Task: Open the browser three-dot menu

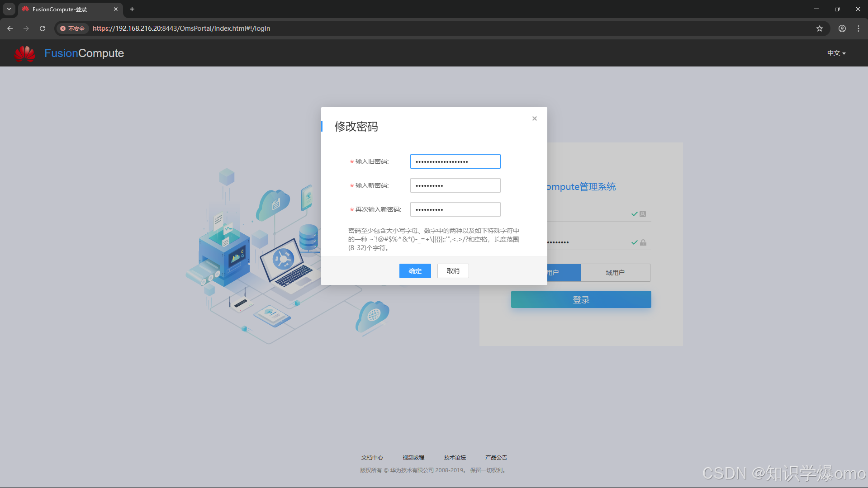Action: point(858,28)
